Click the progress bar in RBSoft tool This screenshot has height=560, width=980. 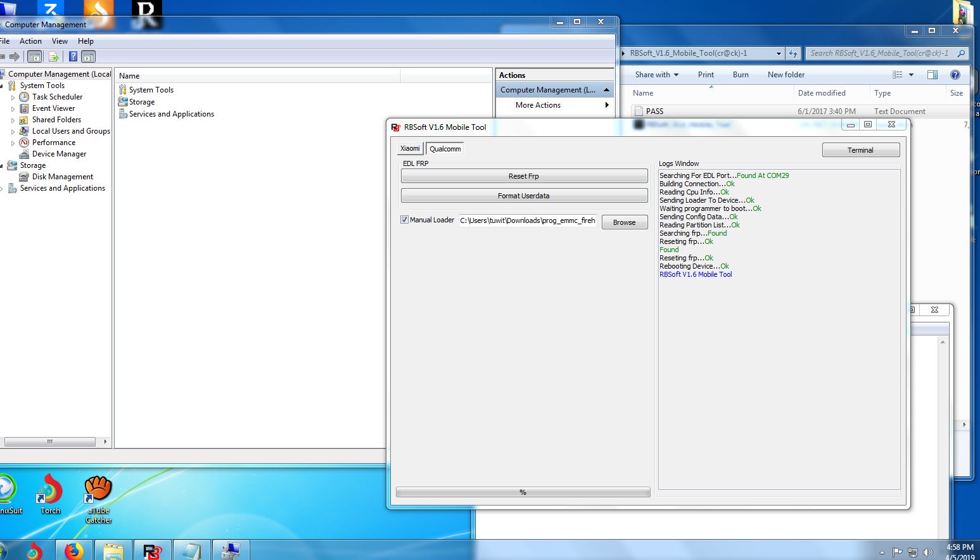(x=523, y=492)
